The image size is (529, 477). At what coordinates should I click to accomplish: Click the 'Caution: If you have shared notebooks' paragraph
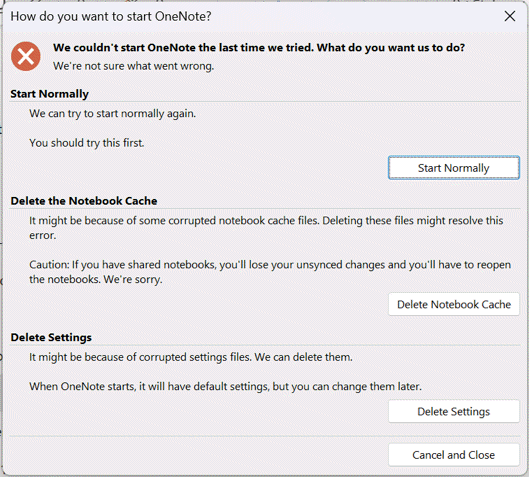pos(270,272)
